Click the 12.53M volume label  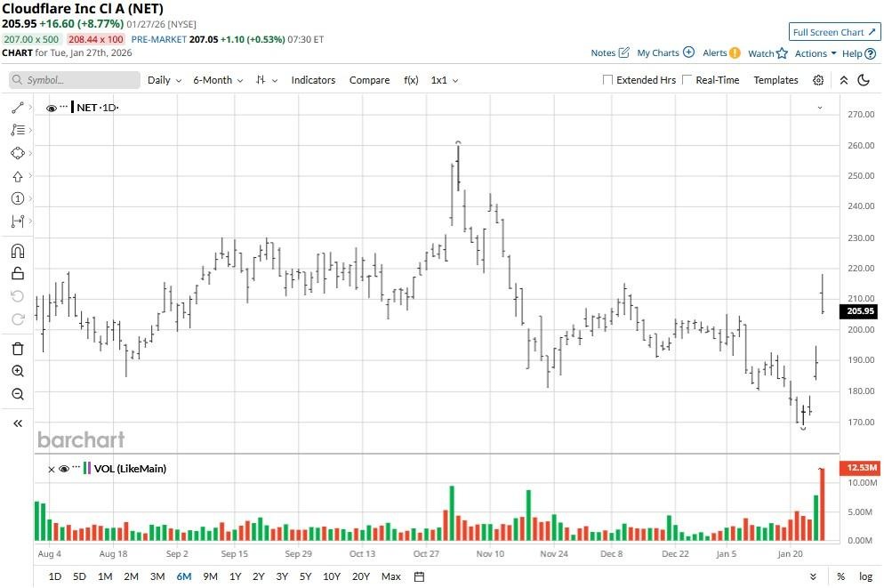click(x=860, y=467)
